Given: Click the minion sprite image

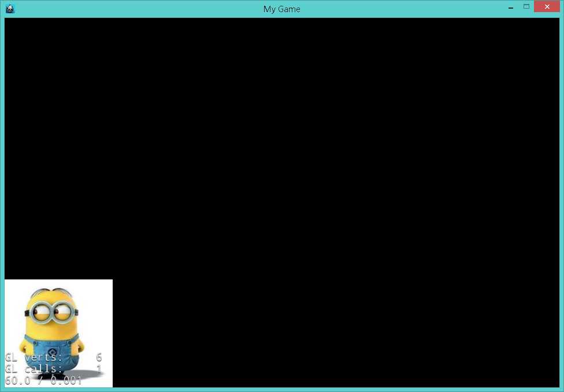Looking at the screenshot, I should [58, 333].
